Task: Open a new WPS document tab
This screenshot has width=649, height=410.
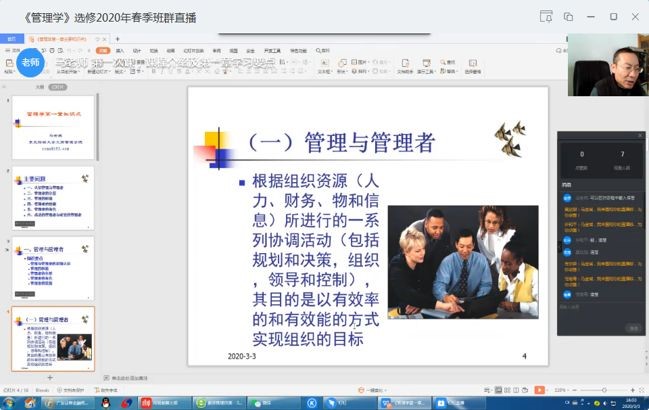Action: (x=117, y=39)
